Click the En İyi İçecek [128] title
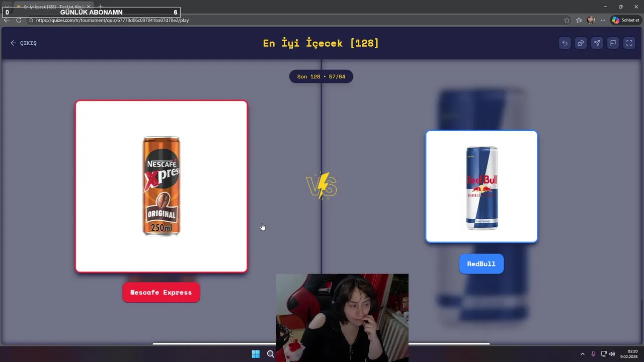Image resolution: width=644 pixels, height=362 pixels. pyautogui.click(x=321, y=43)
